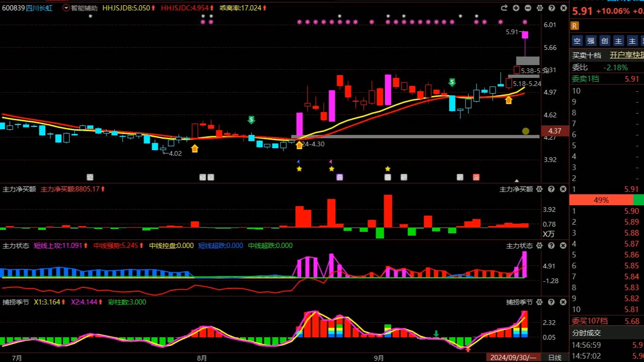The image size is (644, 362).
Task: Click the 主力状态 title on the left
Action: pyautogui.click(x=16, y=246)
